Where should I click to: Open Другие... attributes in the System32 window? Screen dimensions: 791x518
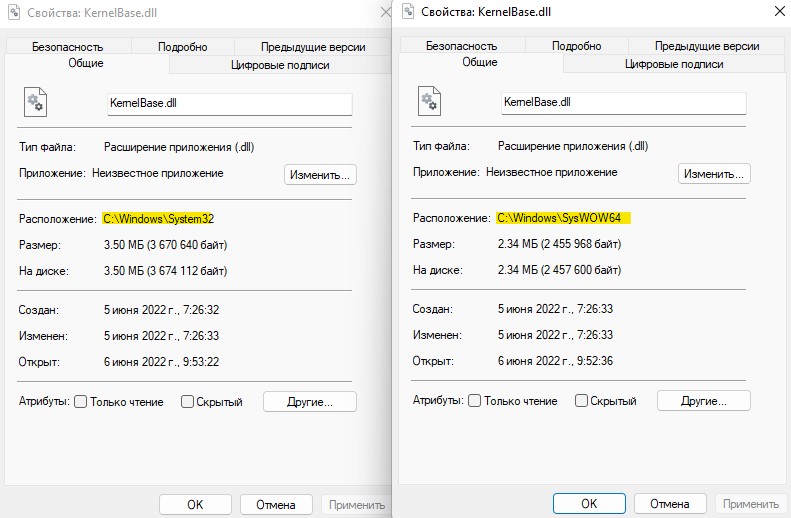310,402
